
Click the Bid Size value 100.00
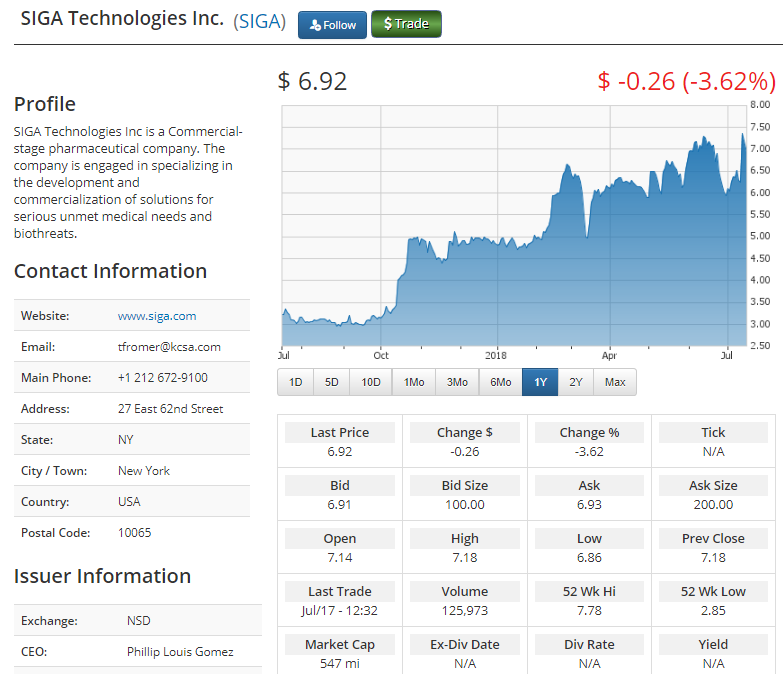click(x=464, y=505)
